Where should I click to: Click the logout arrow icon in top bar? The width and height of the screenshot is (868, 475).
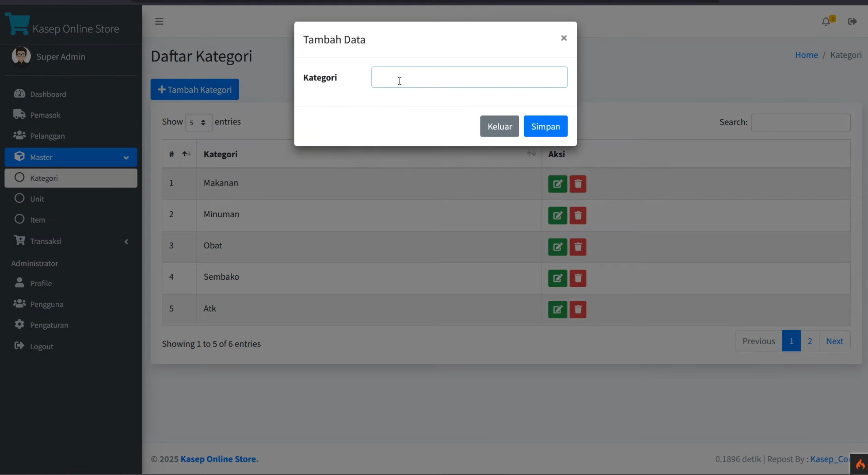click(852, 21)
